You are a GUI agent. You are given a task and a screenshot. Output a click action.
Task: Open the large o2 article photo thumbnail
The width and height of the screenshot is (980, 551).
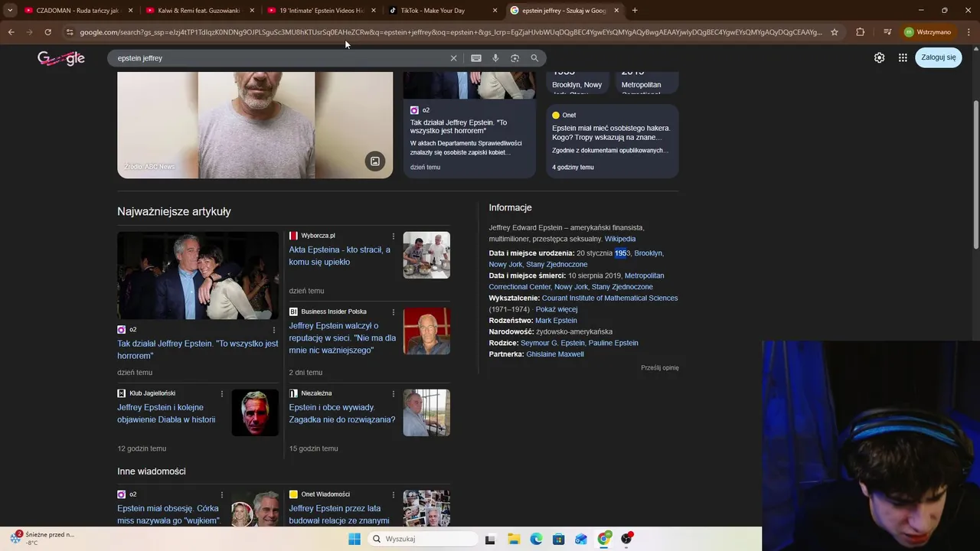198,275
